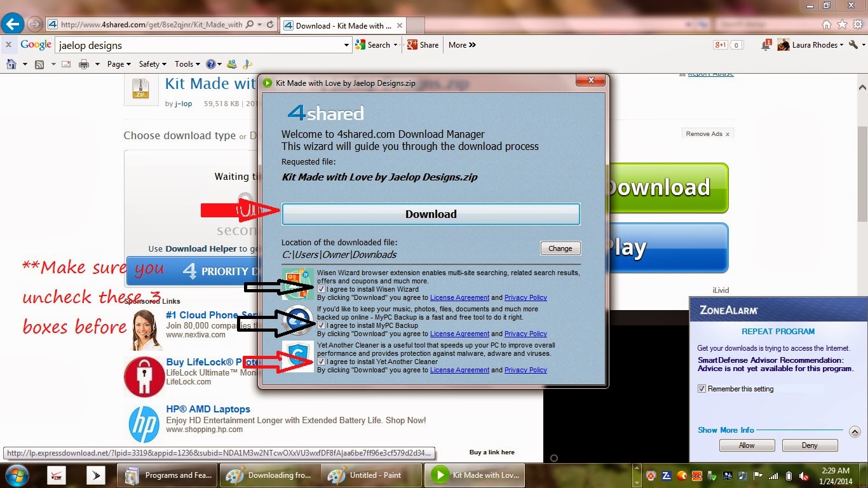Expand the Safety menu dropdown

point(153,64)
